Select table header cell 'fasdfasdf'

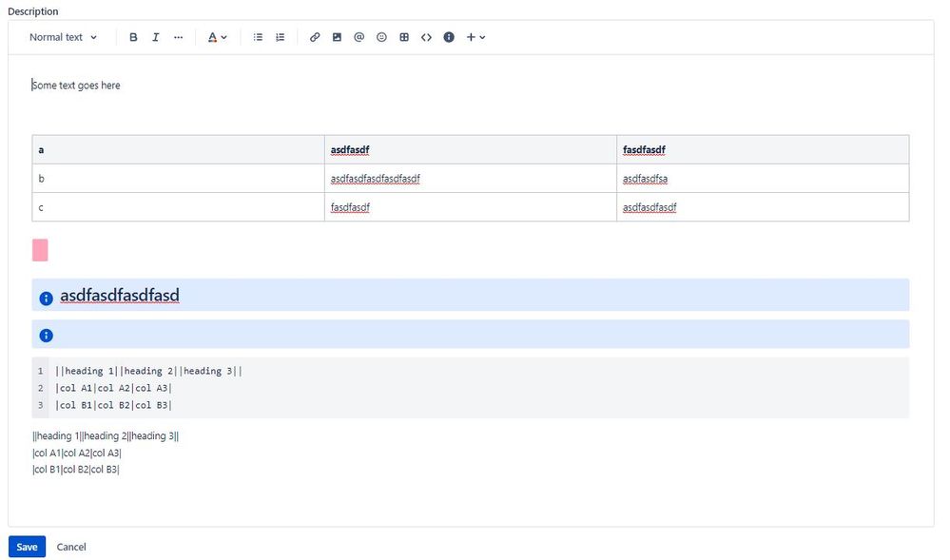click(x=763, y=149)
